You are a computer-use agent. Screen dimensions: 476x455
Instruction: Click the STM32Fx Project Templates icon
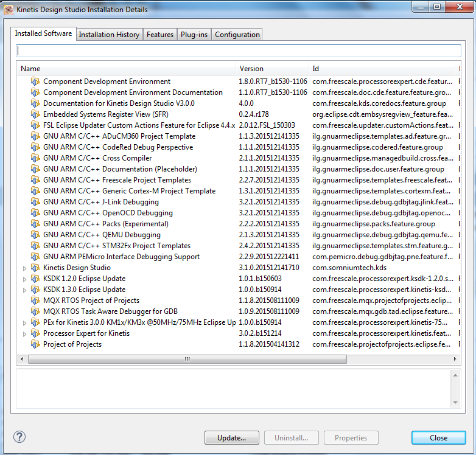[x=35, y=245]
